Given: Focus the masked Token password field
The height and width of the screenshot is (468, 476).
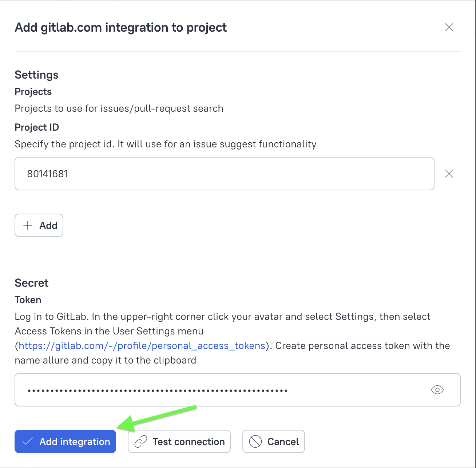Looking at the screenshot, I should (238, 390).
